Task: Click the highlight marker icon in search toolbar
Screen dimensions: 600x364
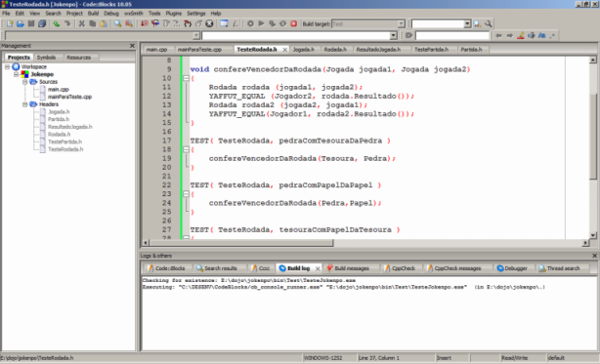Action: click(521, 35)
